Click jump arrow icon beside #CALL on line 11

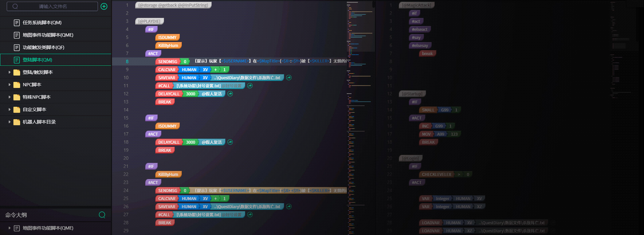coord(250,86)
